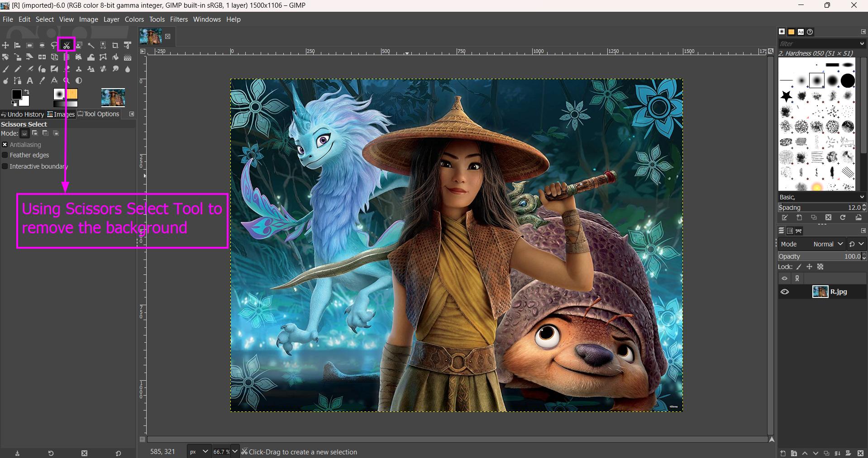Select the Flip tool
This screenshot has width=868, height=458.
coord(42,57)
